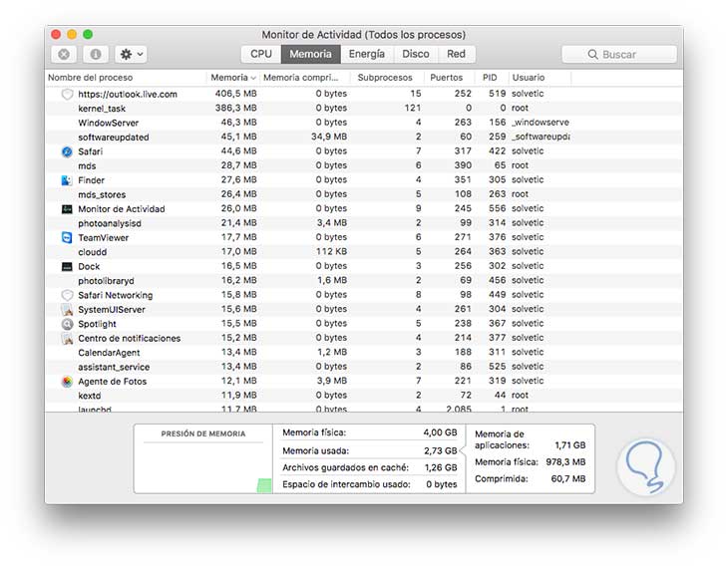Switch to the Disco tab
This screenshot has height=568, width=728.
[416, 54]
